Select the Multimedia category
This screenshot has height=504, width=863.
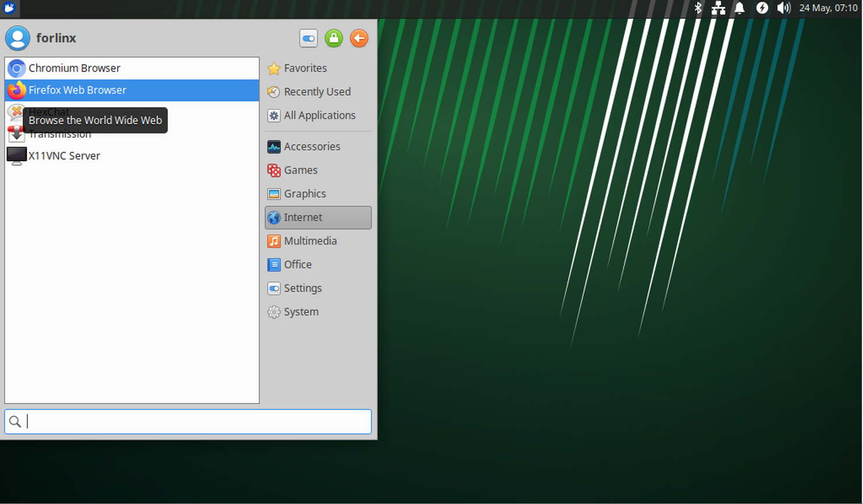318,241
